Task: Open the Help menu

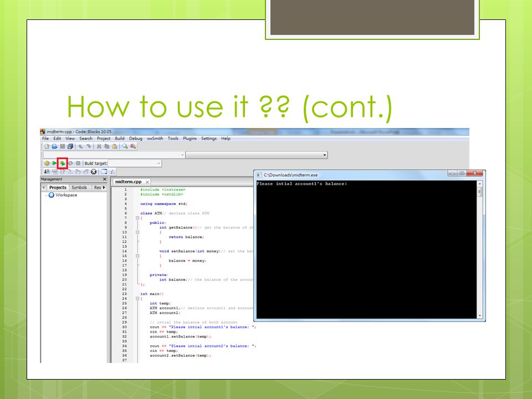Action: coord(226,139)
